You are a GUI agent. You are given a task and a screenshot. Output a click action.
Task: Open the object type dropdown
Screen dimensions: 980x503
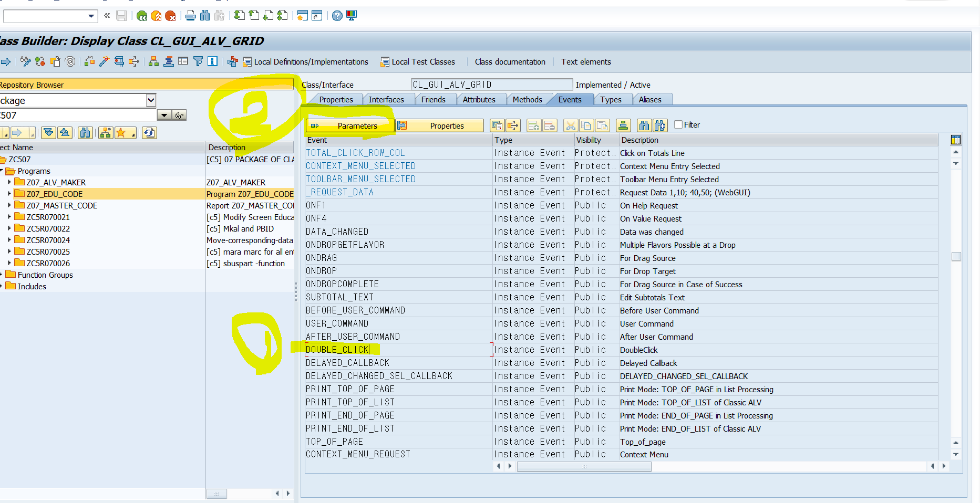click(151, 100)
